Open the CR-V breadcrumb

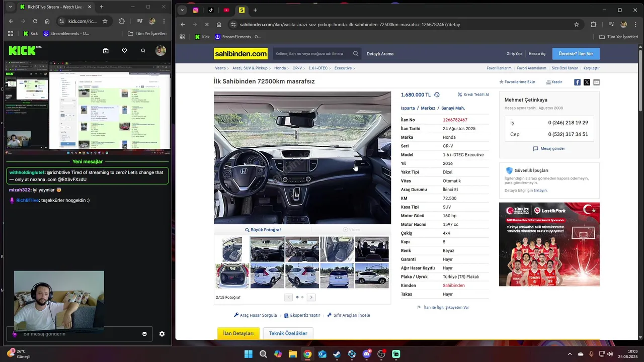pyautogui.click(x=297, y=68)
